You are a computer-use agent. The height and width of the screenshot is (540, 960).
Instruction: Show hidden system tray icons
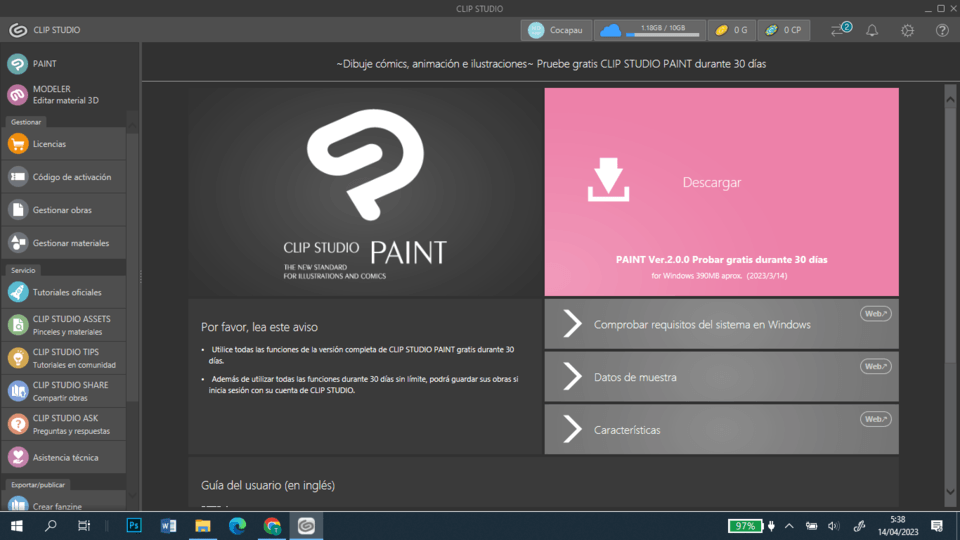[x=789, y=526]
